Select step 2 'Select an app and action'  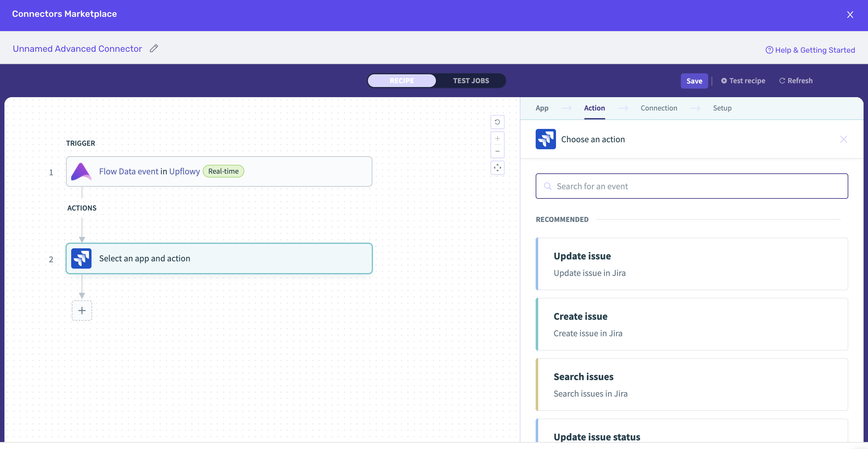(219, 258)
